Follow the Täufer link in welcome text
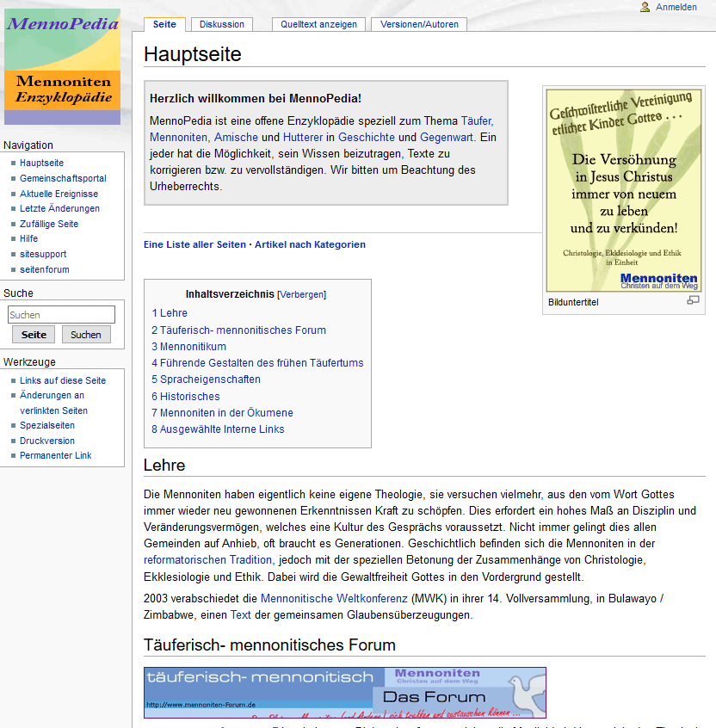Image resolution: width=716 pixels, height=728 pixels. point(476,121)
